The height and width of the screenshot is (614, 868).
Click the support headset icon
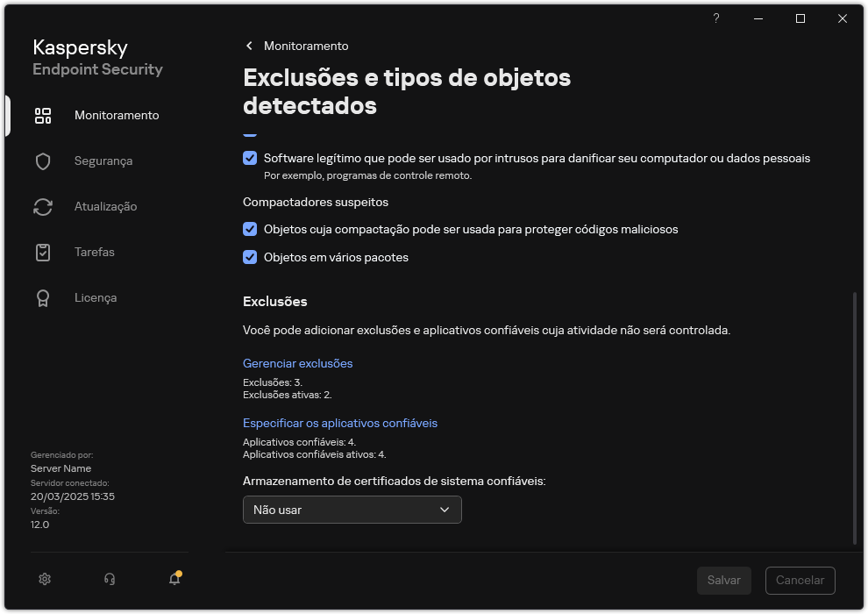(x=109, y=579)
